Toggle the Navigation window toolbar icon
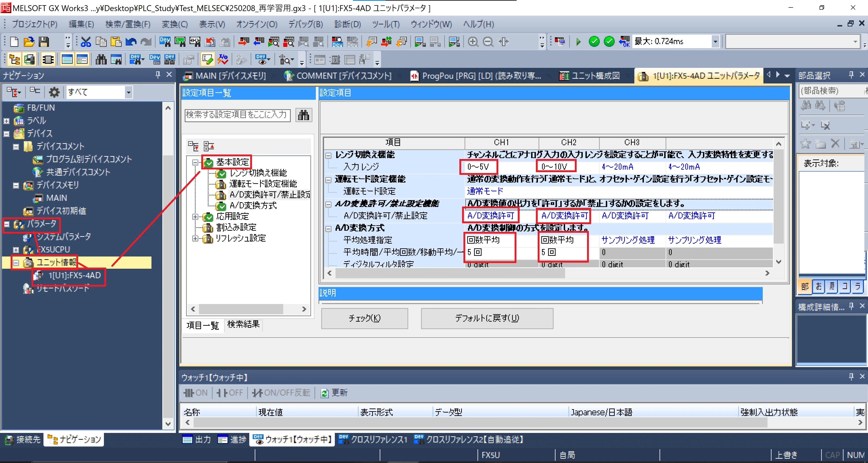The width and height of the screenshot is (868, 463). tap(14, 60)
